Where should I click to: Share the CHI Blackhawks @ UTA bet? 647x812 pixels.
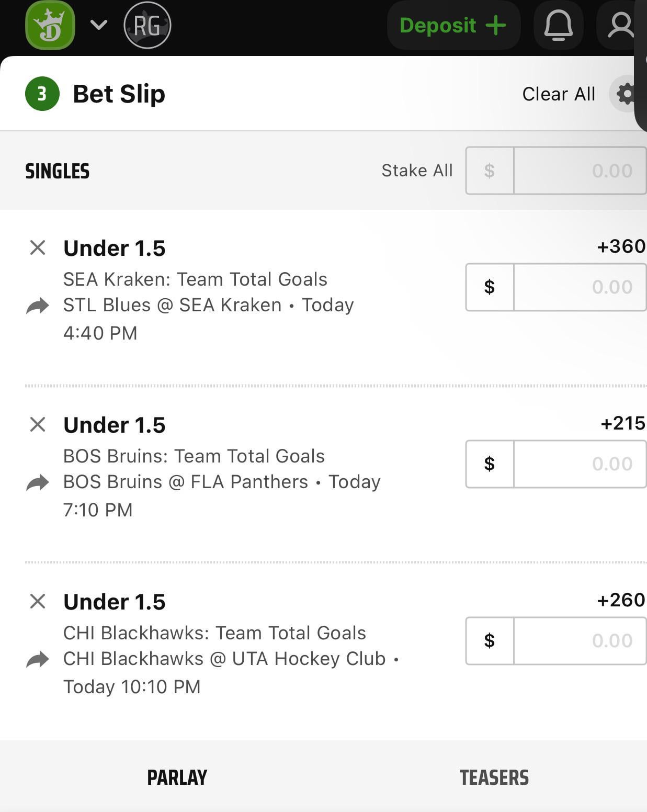click(x=38, y=659)
